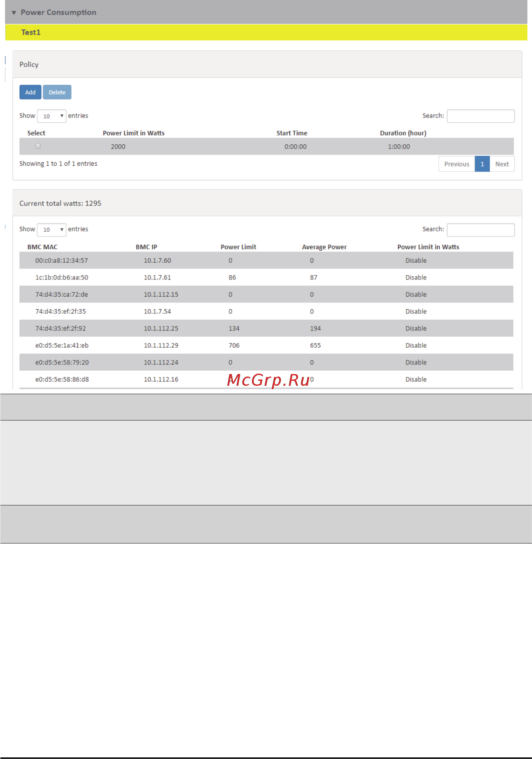Focus the device table Search field
Viewport: 532px width, 759px height.
coord(481,230)
